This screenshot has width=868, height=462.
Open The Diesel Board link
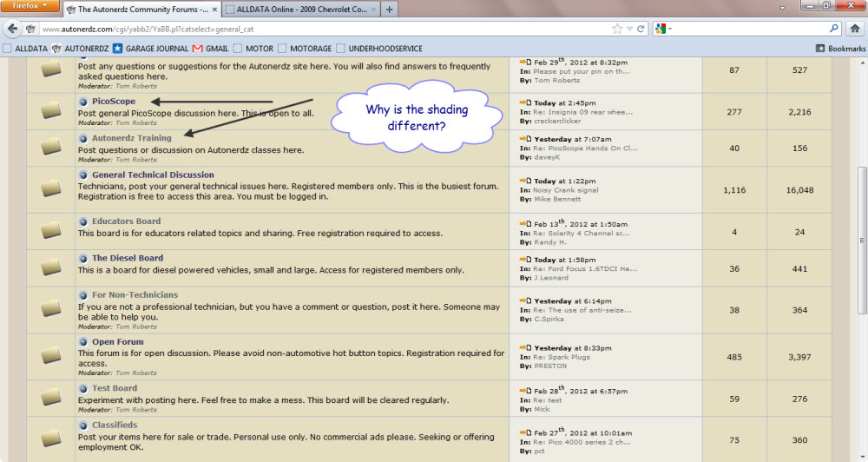(x=128, y=258)
